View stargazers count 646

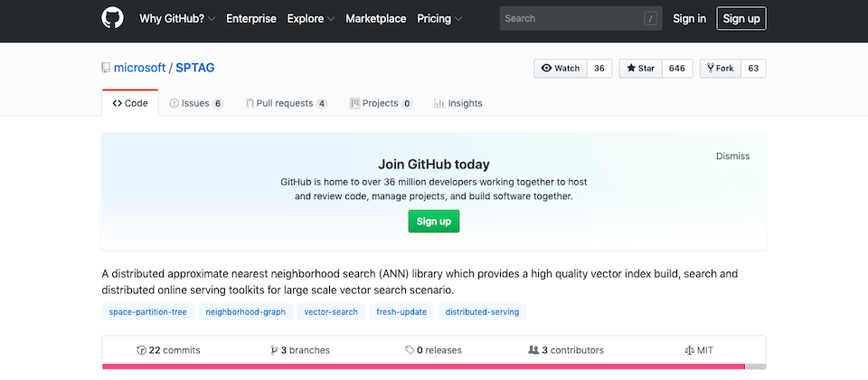point(677,68)
